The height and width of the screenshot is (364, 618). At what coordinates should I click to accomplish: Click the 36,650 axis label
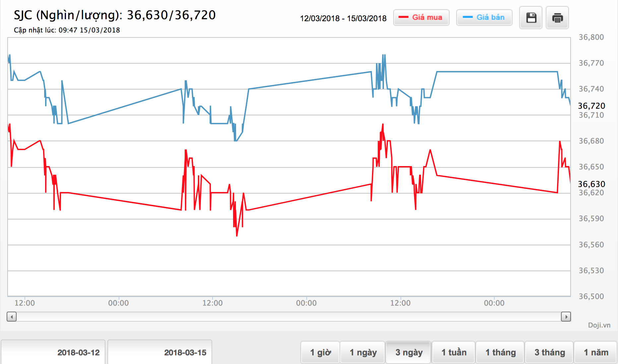click(591, 167)
